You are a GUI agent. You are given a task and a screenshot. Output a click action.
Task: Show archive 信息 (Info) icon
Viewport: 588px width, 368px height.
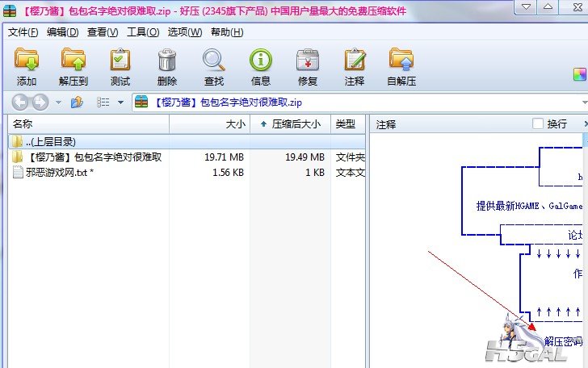261,60
